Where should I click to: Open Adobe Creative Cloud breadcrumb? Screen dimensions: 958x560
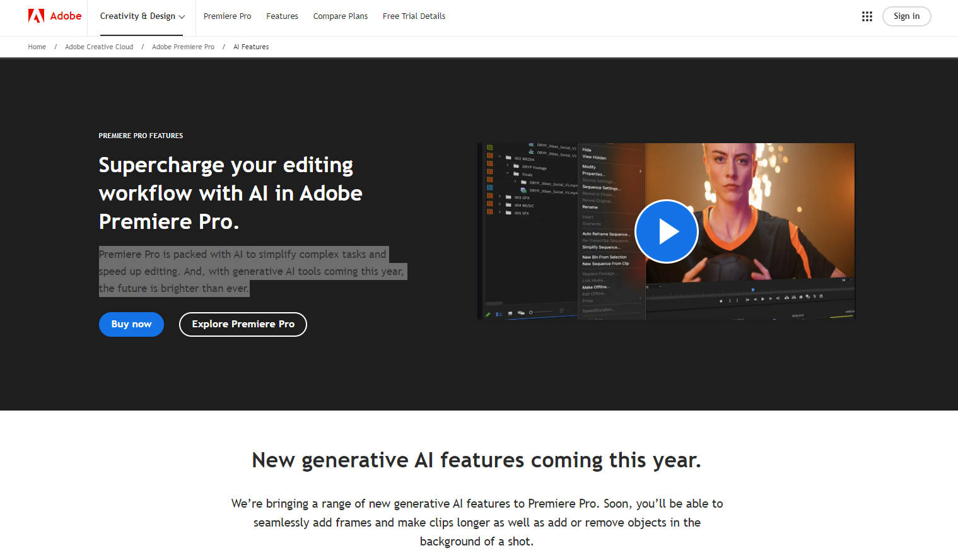coord(99,47)
